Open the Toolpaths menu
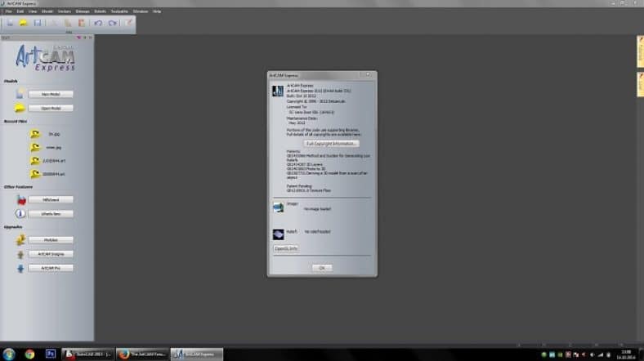 tap(119, 11)
